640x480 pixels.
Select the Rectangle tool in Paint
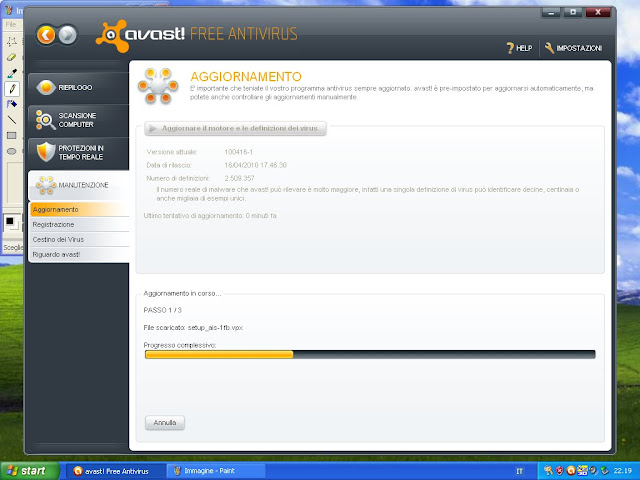pos(12,136)
